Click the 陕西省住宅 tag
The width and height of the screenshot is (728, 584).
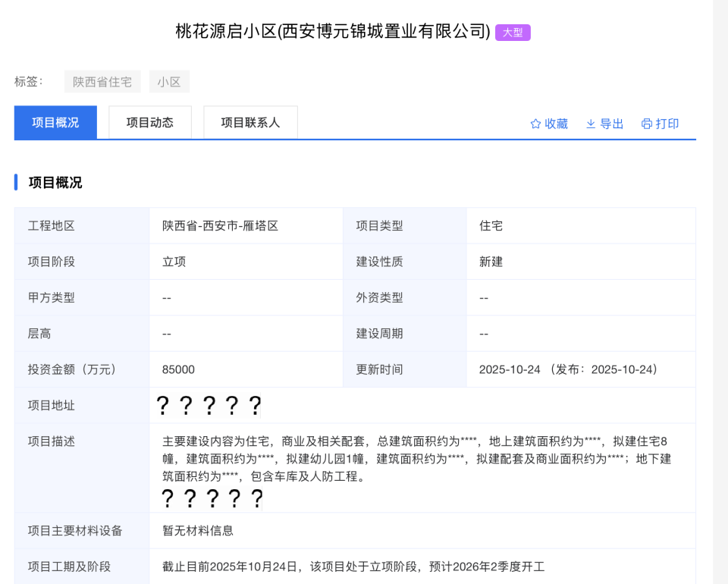pos(102,81)
